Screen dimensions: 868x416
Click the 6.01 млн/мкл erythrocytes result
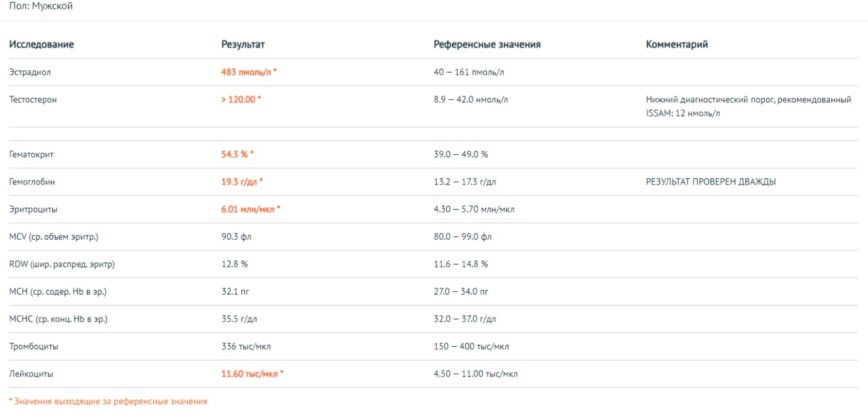250,210
